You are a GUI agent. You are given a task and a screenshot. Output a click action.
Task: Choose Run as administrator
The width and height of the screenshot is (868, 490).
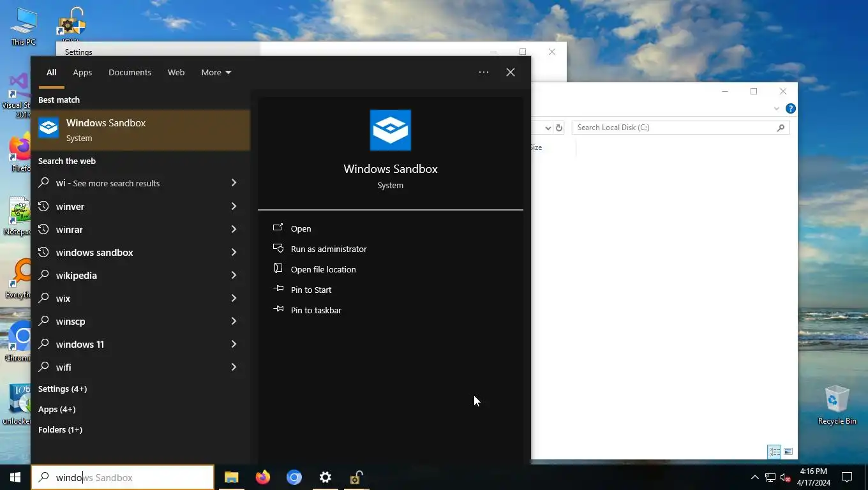(329, 249)
